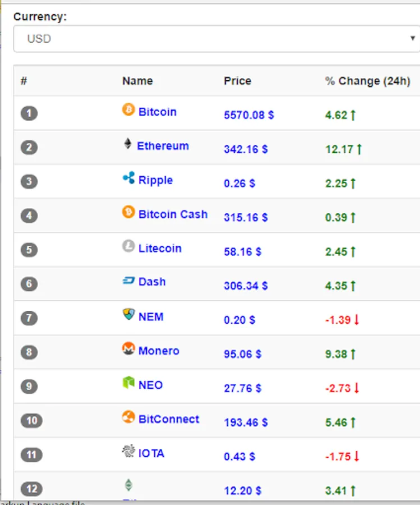Open the Bitcoin Cash link

173,214
